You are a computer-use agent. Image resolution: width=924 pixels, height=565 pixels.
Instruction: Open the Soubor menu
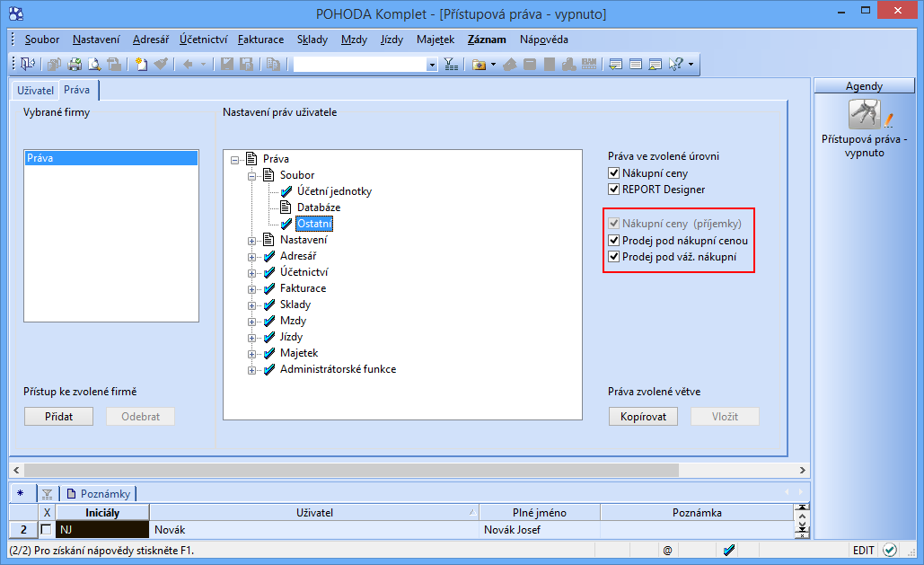[42, 40]
